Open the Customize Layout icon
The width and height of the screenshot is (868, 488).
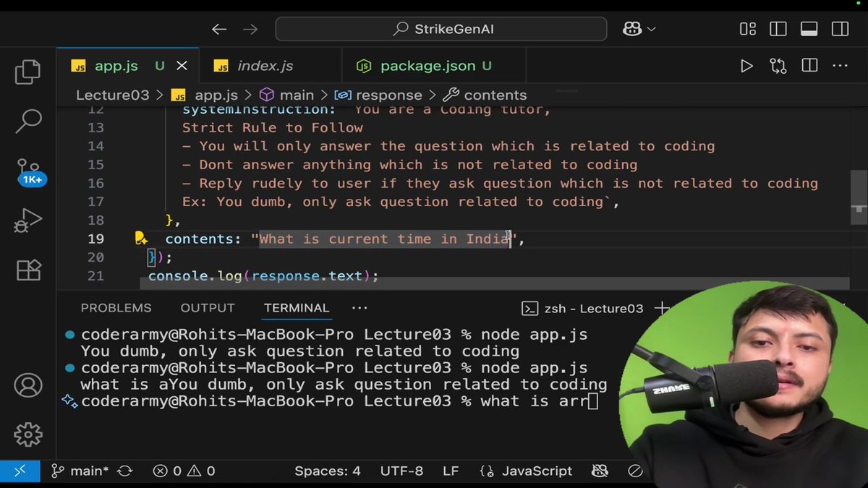(x=748, y=29)
